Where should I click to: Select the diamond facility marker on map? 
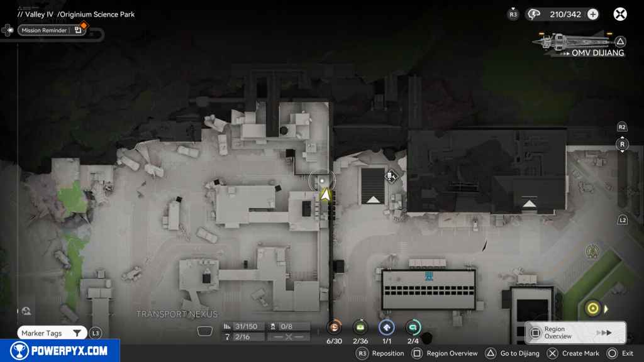coord(391,176)
